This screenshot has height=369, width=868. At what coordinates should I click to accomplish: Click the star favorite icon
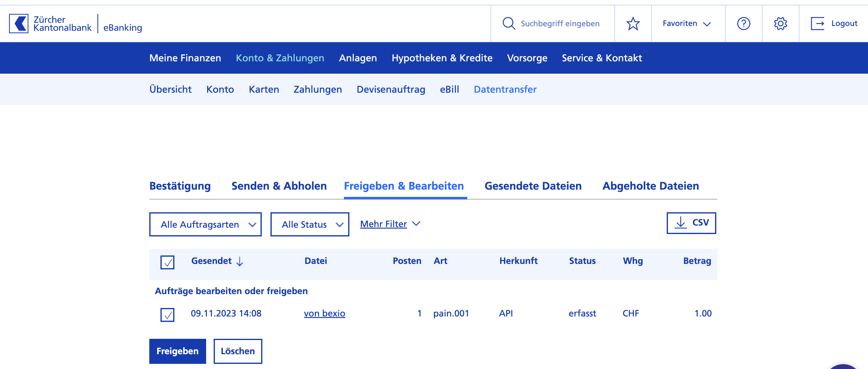click(x=633, y=24)
